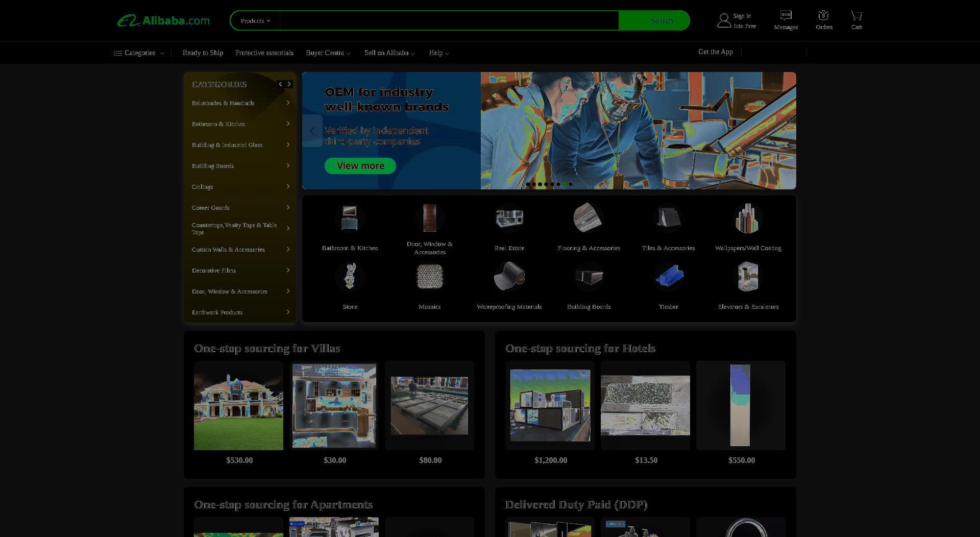Open the $550.00 hotel product thumbnail
The height and width of the screenshot is (537, 980).
(x=741, y=406)
